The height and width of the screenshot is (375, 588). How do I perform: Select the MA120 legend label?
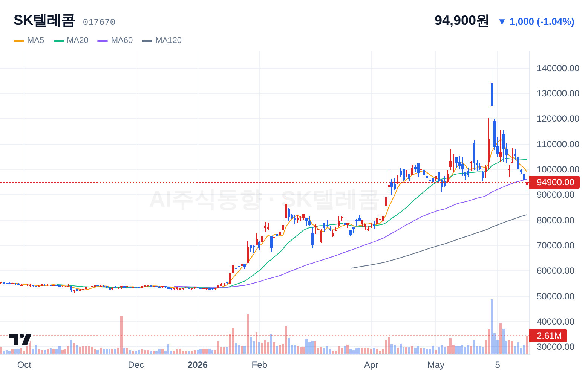coord(168,40)
